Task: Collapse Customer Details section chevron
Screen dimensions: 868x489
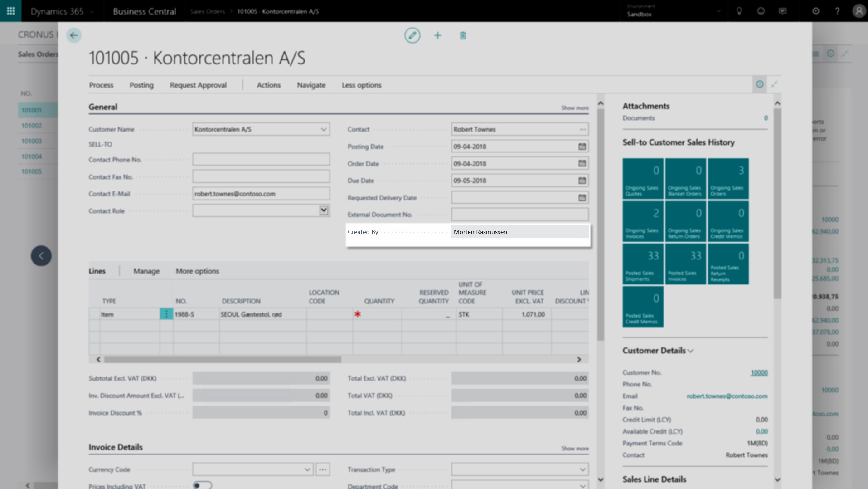Action: [690, 351]
